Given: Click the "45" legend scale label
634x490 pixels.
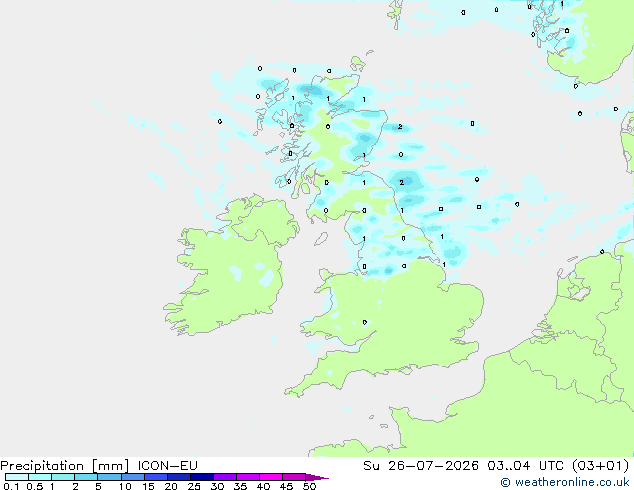Looking at the screenshot, I should pos(286,486).
